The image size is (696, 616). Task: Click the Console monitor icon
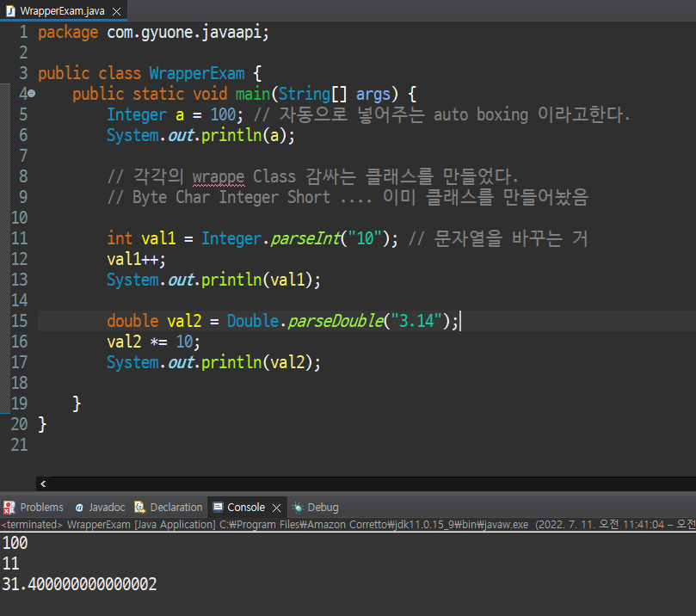[218, 508]
